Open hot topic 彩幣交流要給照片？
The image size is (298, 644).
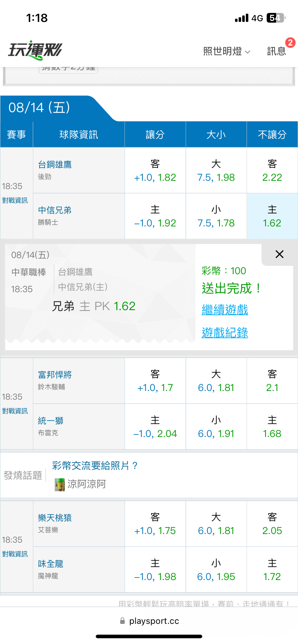[95, 466]
